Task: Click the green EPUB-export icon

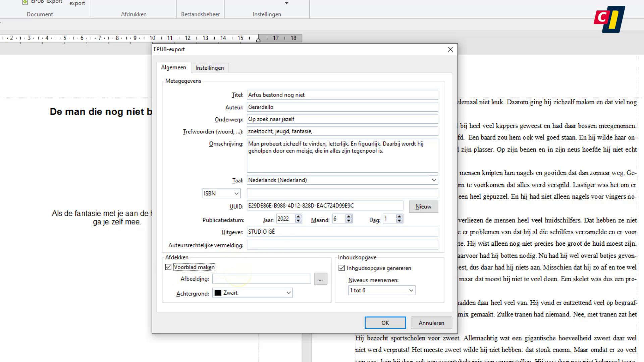Action: click(x=25, y=2)
